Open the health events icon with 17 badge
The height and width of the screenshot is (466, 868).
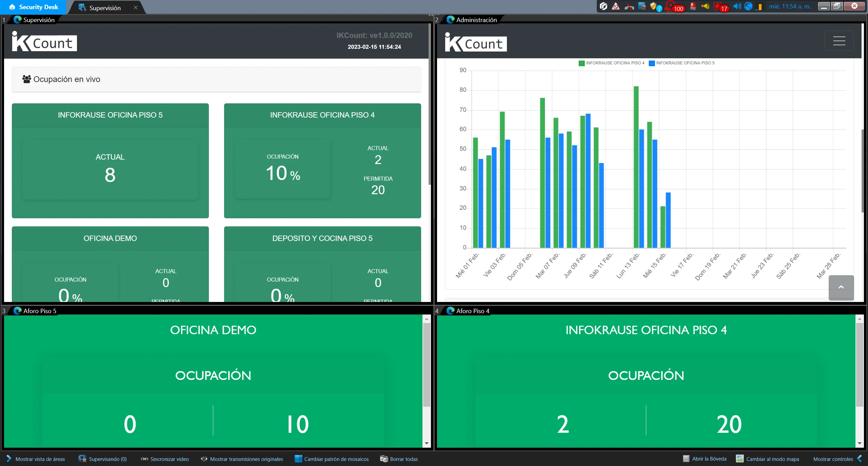pyautogui.click(x=718, y=6)
